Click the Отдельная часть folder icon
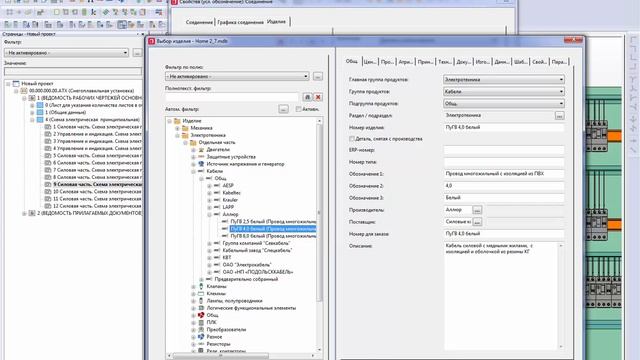This screenshot has height=360, width=640. [x=193, y=142]
